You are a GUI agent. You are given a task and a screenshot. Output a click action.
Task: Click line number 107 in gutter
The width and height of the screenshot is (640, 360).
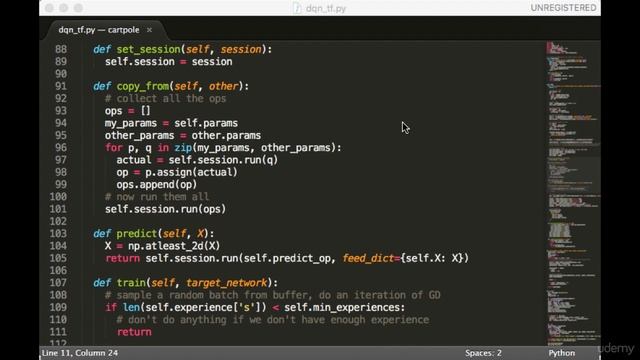58,282
